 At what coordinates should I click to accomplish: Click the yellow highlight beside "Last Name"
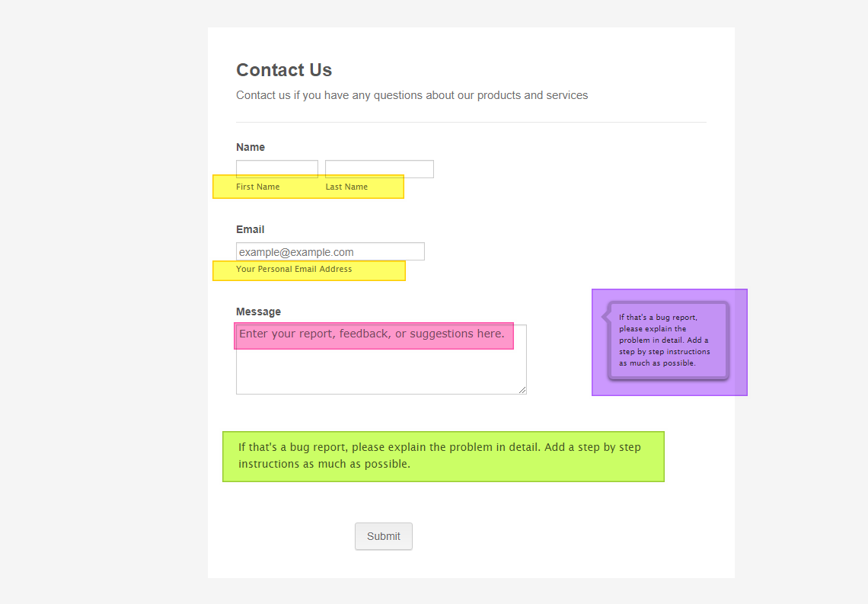coord(387,187)
